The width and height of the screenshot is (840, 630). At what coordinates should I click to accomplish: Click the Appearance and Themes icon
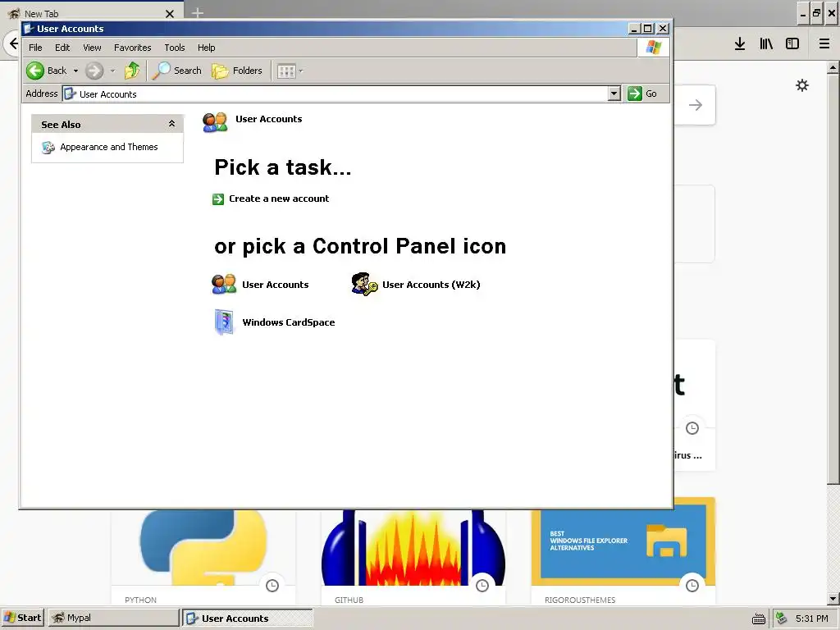(x=48, y=148)
